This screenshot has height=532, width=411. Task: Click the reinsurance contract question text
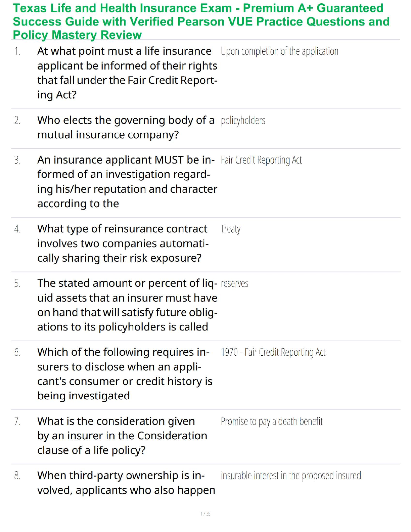[x=123, y=243]
